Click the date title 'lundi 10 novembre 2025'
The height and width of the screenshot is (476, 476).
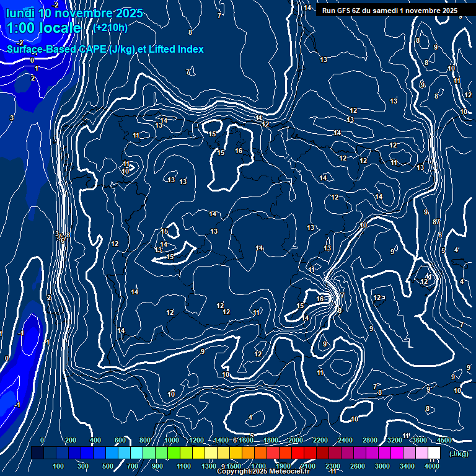tap(74, 14)
